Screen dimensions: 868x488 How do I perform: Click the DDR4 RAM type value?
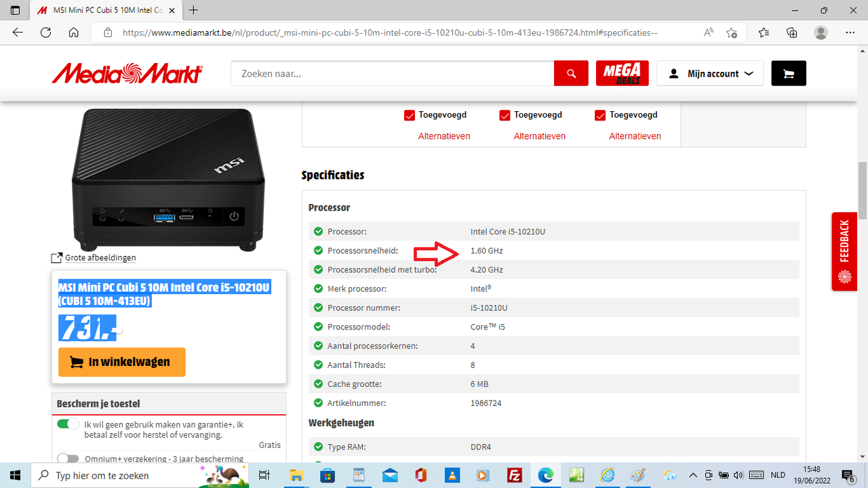click(x=481, y=447)
